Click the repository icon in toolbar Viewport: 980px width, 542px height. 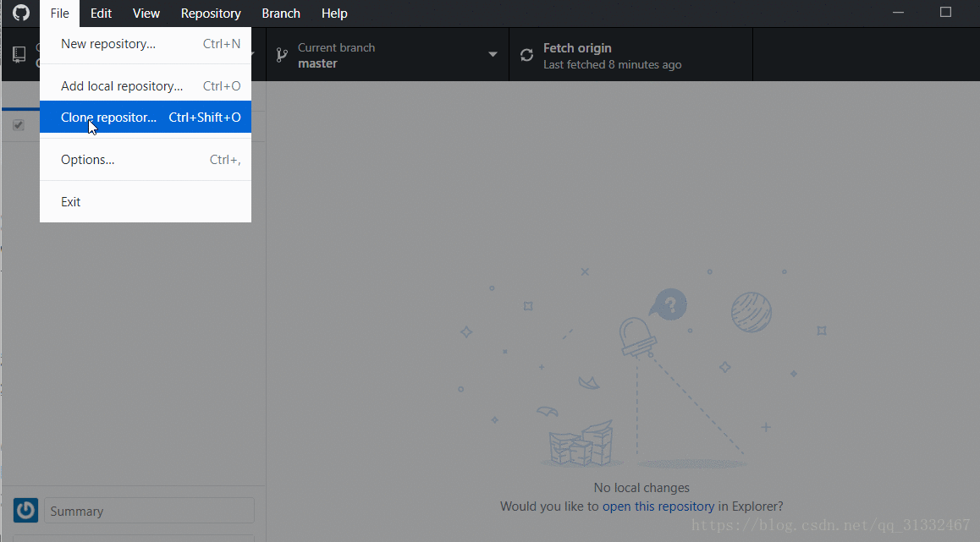(19, 55)
